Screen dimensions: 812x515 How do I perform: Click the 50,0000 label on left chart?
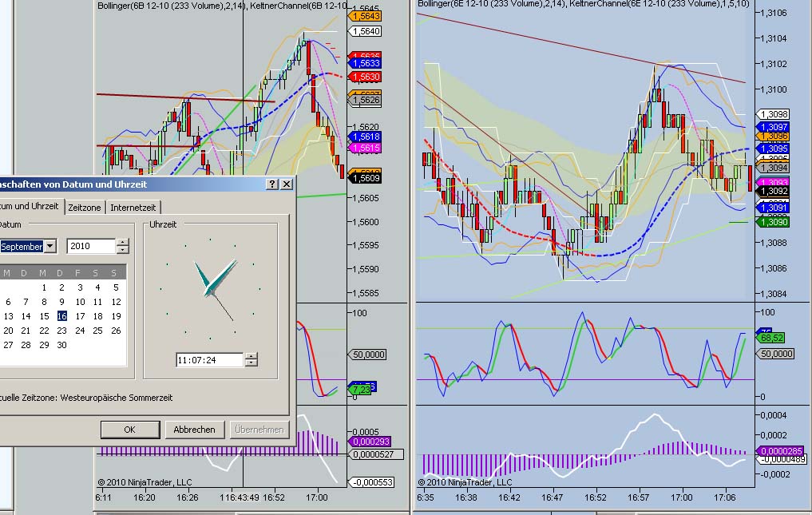368,355
